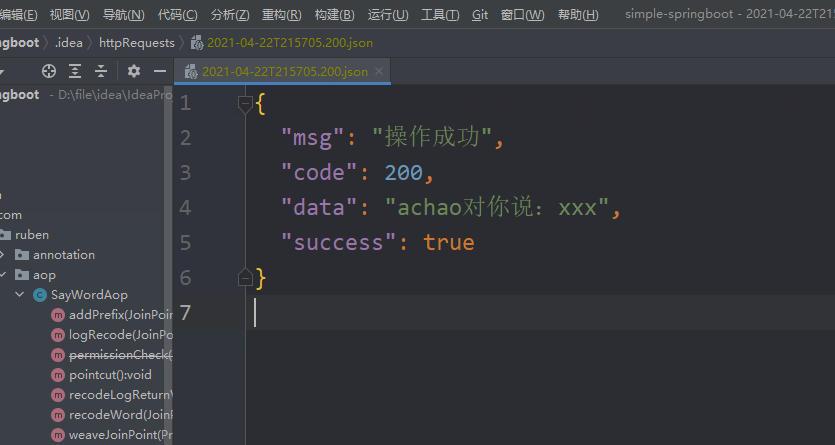Open the 工具(T) menu

[440, 15]
